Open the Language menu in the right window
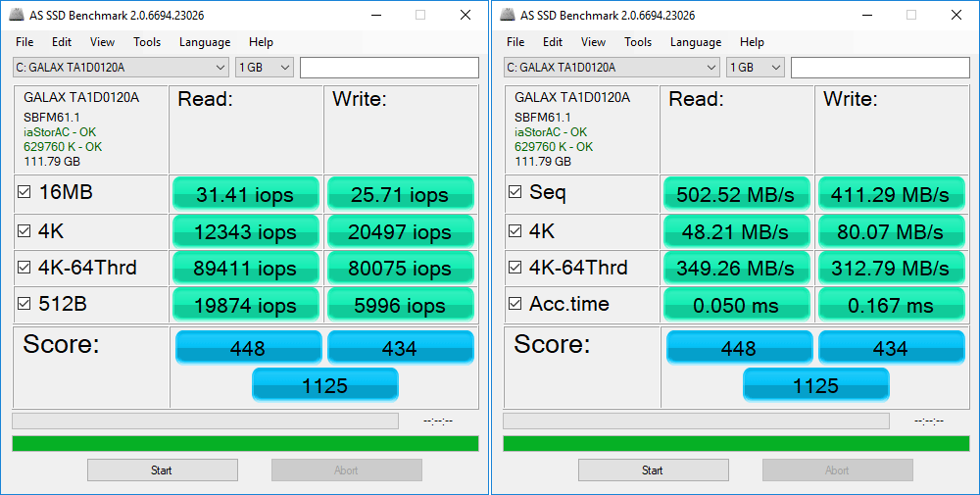The width and height of the screenshot is (980, 495). pos(695,42)
